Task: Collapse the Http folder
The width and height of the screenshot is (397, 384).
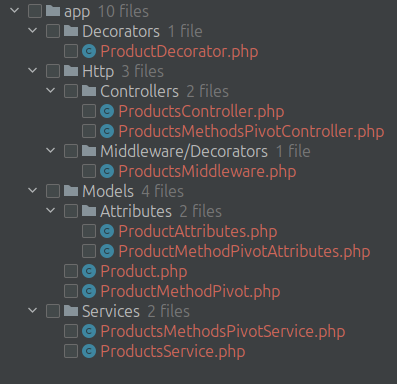Action: click(33, 70)
